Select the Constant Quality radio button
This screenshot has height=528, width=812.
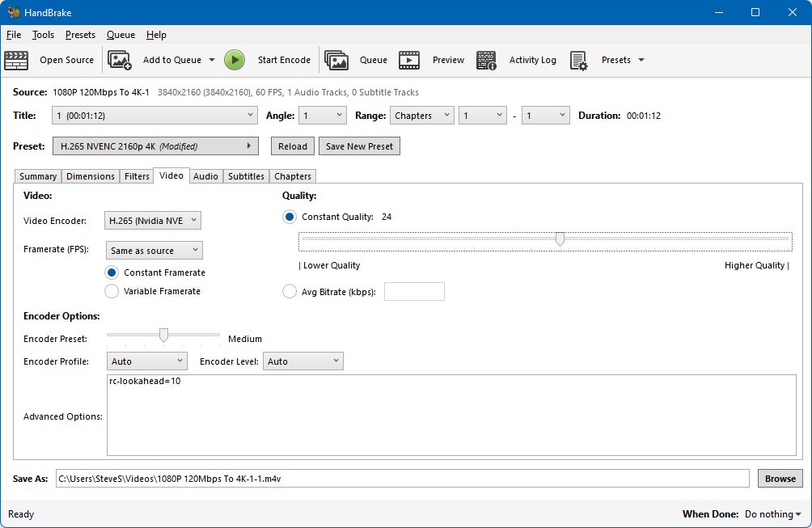(290, 217)
